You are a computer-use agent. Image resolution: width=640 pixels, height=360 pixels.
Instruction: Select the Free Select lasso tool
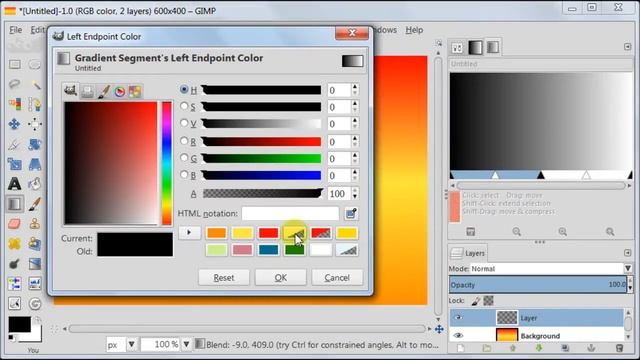click(x=15, y=84)
